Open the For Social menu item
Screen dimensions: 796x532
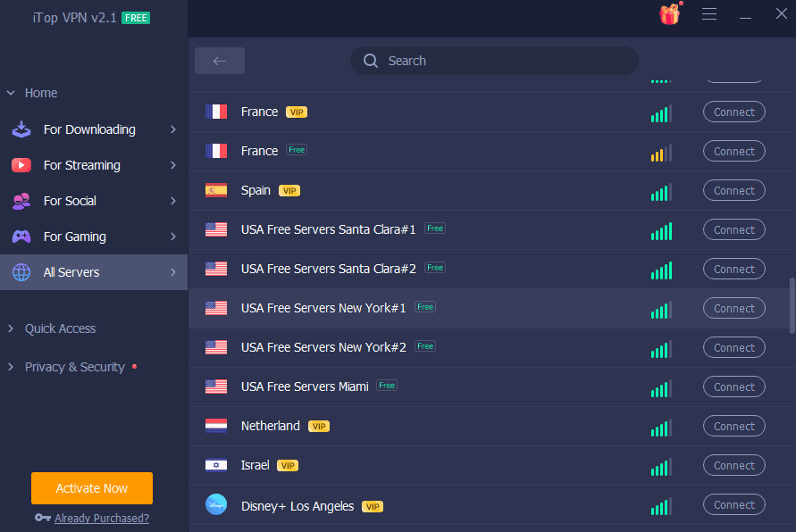(94, 201)
